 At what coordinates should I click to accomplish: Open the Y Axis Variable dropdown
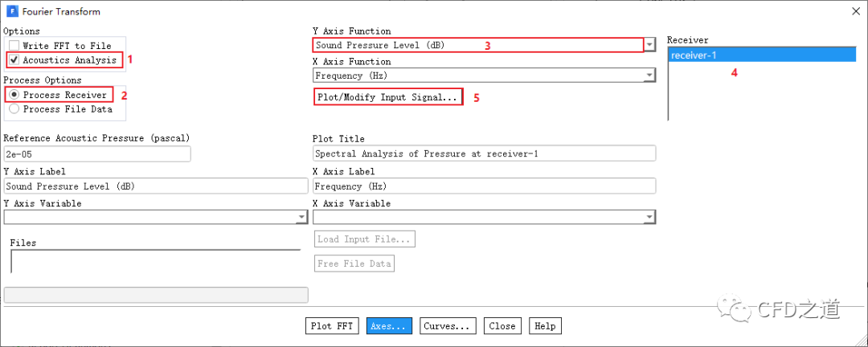coord(302,218)
